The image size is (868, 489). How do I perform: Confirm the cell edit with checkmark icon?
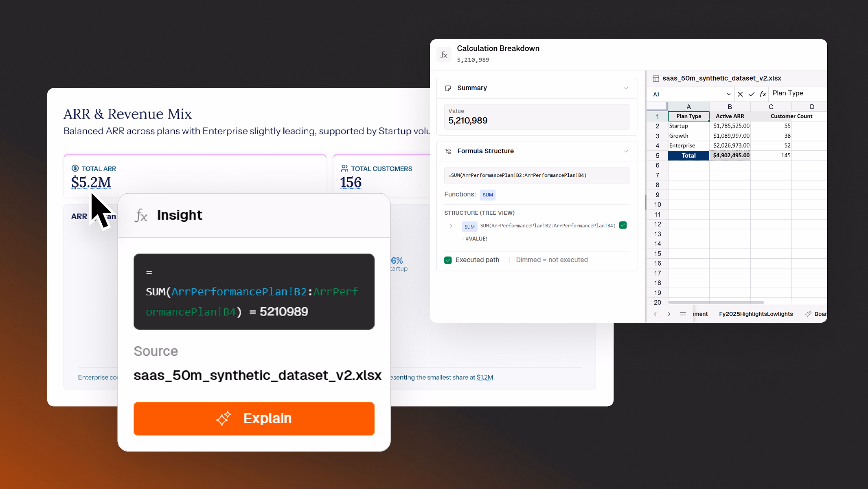[x=752, y=94]
